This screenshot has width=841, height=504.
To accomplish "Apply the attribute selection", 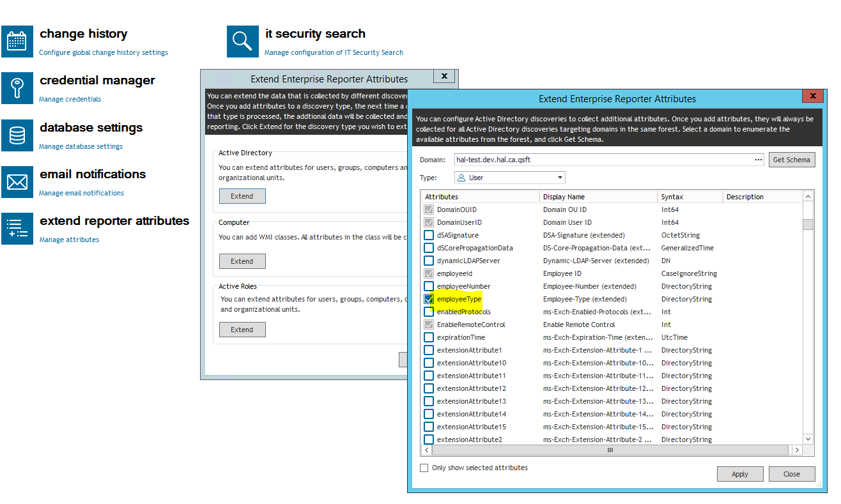I will 740,474.
